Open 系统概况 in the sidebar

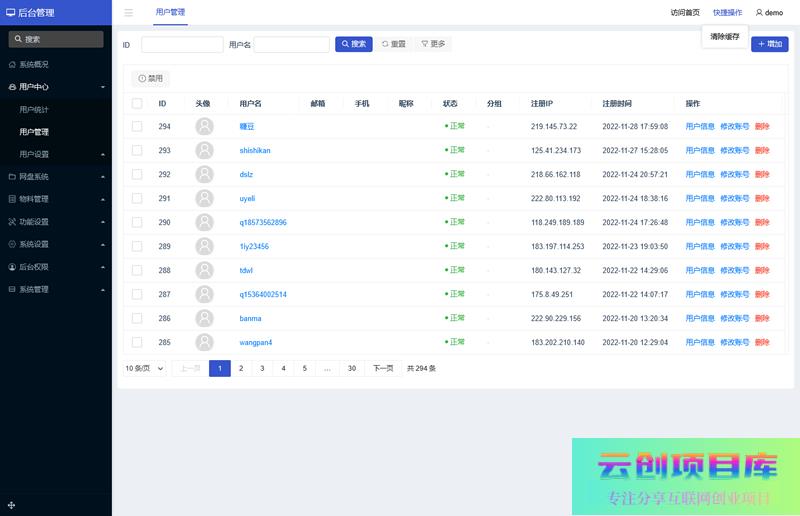pyautogui.click(x=56, y=64)
